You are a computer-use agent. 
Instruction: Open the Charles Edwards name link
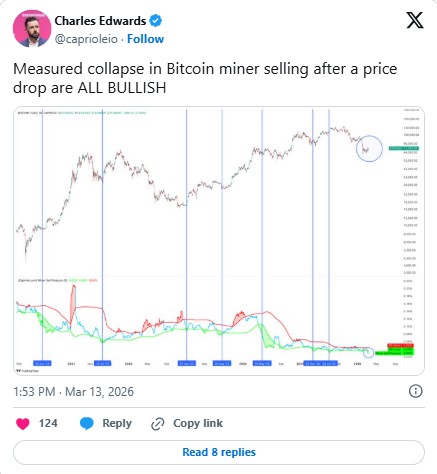coord(100,21)
